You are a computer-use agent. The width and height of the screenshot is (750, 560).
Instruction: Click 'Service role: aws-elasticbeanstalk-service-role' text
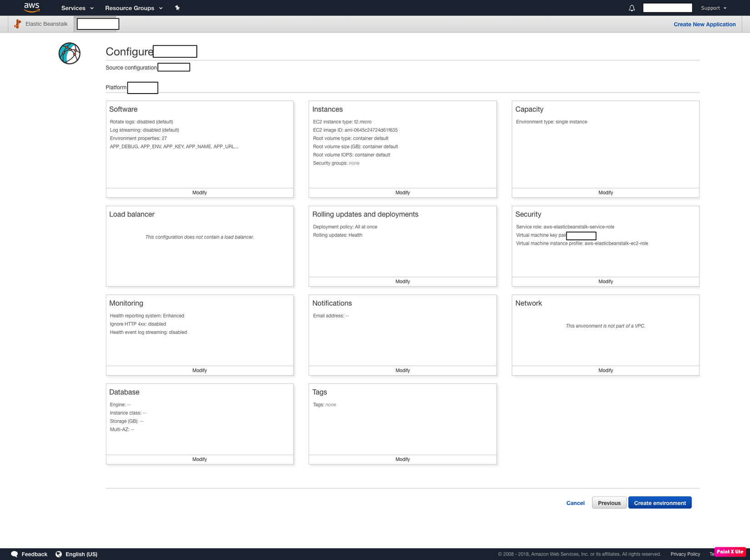point(565,227)
